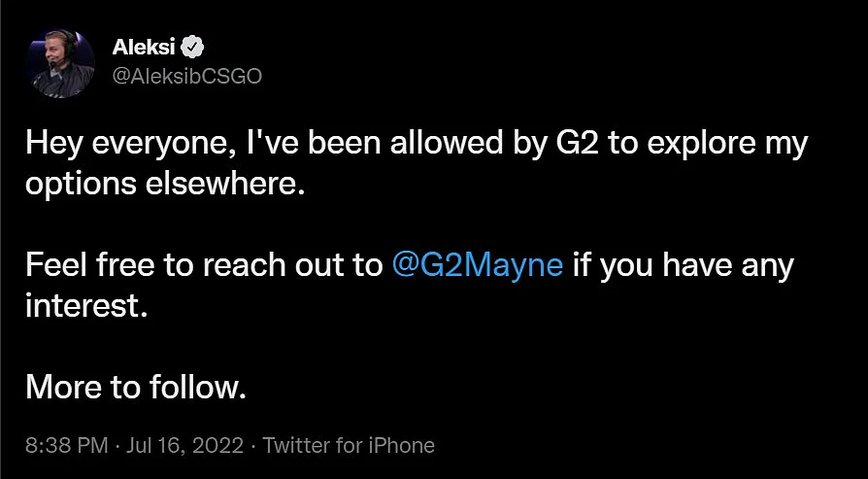Click the word 'interest.' in the tweet
Viewport: 868px width, 479px height.
pyautogui.click(x=86, y=306)
